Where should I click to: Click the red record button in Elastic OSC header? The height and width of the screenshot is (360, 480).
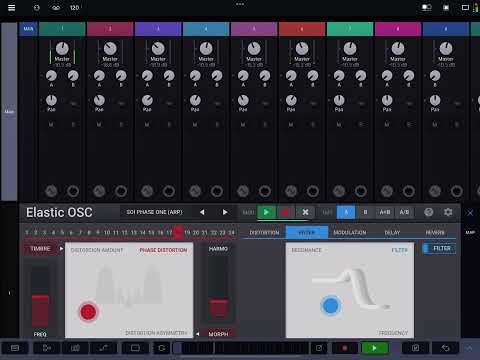(x=286, y=212)
